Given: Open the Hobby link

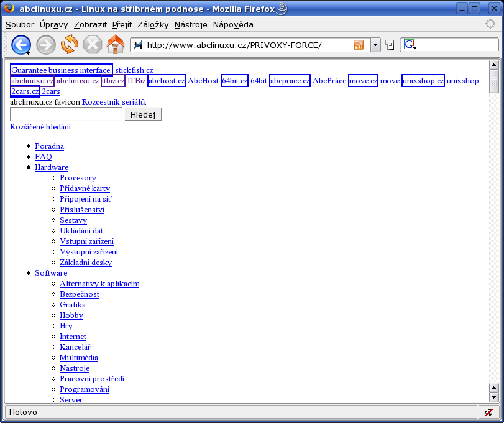Looking at the screenshot, I should coord(71,315).
